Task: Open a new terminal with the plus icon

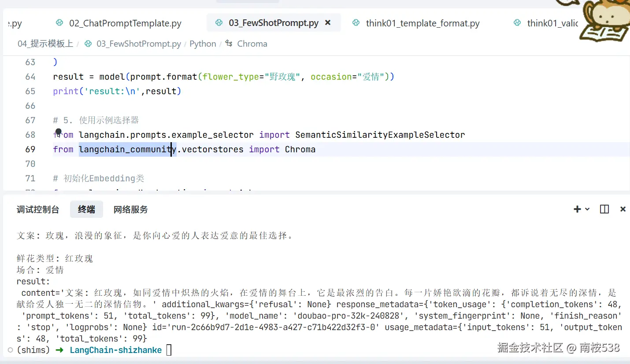Action: pos(576,209)
